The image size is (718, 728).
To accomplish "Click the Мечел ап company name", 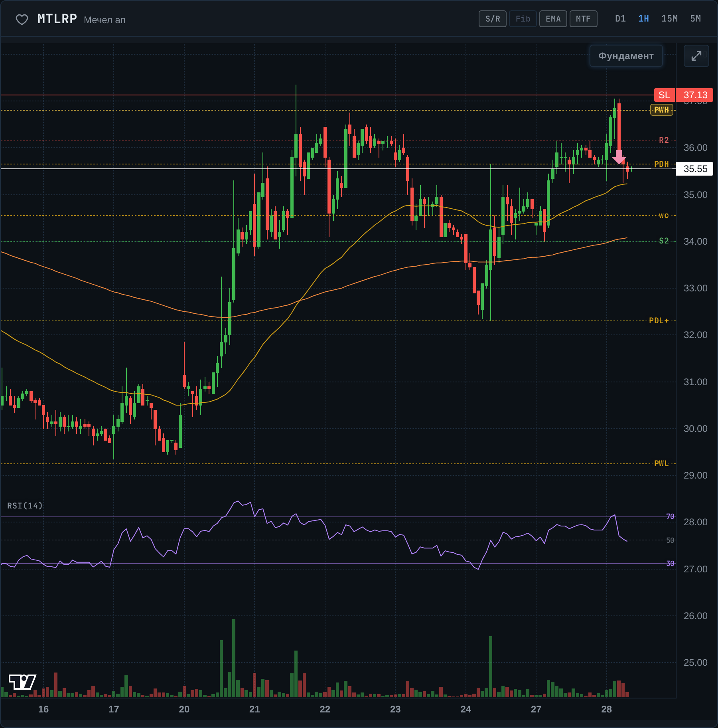I will (105, 20).
